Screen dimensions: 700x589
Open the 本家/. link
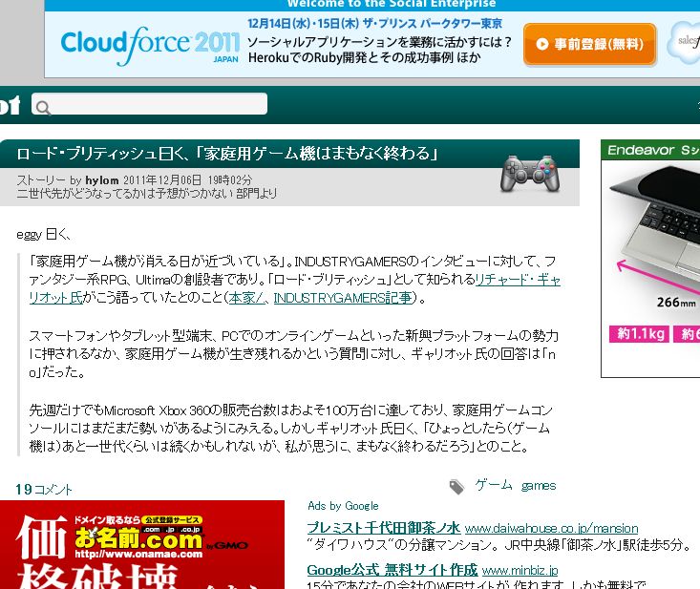point(246,298)
